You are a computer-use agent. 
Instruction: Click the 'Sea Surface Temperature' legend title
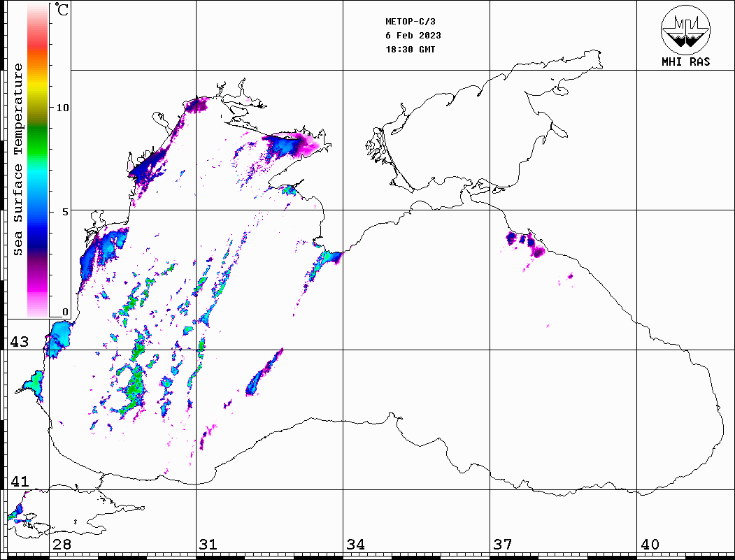[x=17, y=159]
